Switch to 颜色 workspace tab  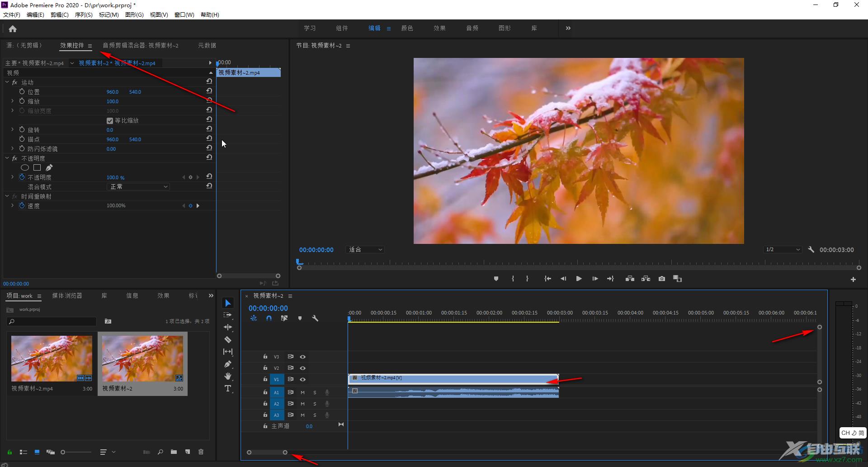[407, 28]
